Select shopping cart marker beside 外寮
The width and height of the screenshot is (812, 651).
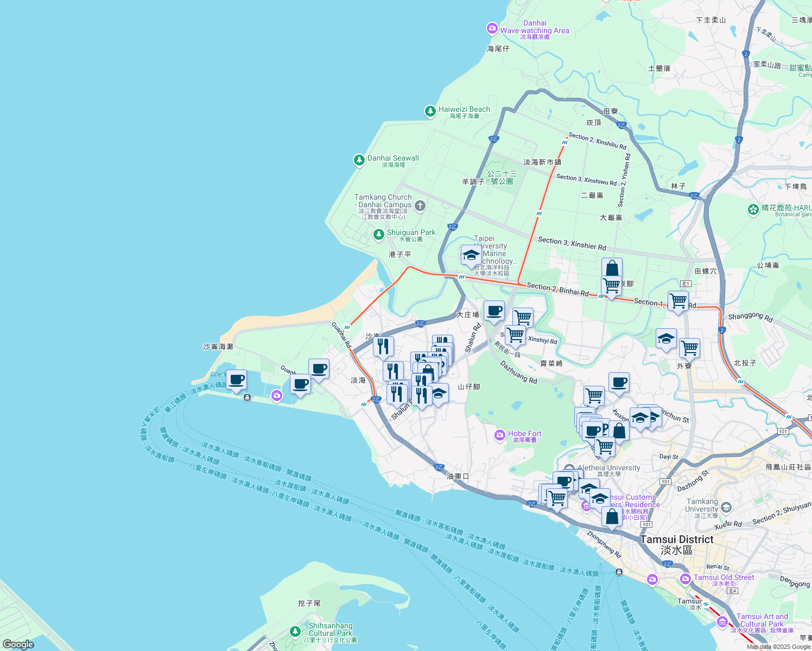(x=689, y=349)
